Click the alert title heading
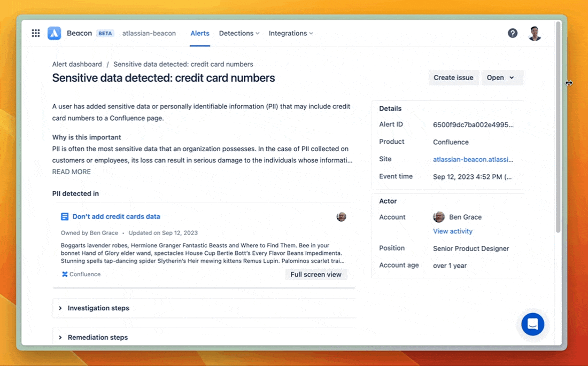This screenshot has height=366, width=588. [x=164, y=78]
